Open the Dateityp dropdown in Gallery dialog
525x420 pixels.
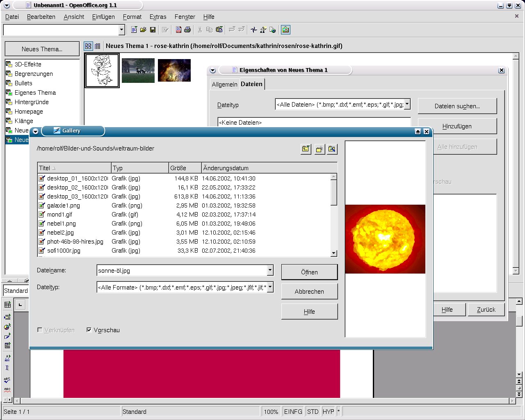(x=270, y=287)
